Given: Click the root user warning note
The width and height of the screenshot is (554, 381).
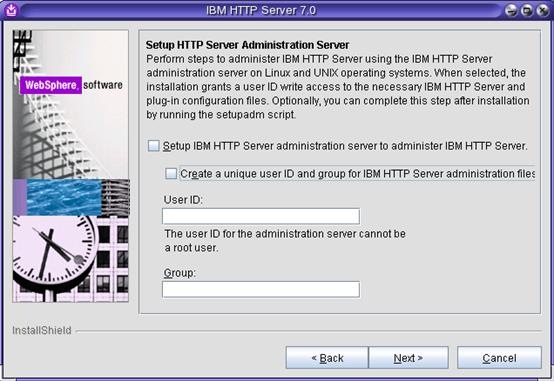Looking at the screenshot, I should 285,241.
